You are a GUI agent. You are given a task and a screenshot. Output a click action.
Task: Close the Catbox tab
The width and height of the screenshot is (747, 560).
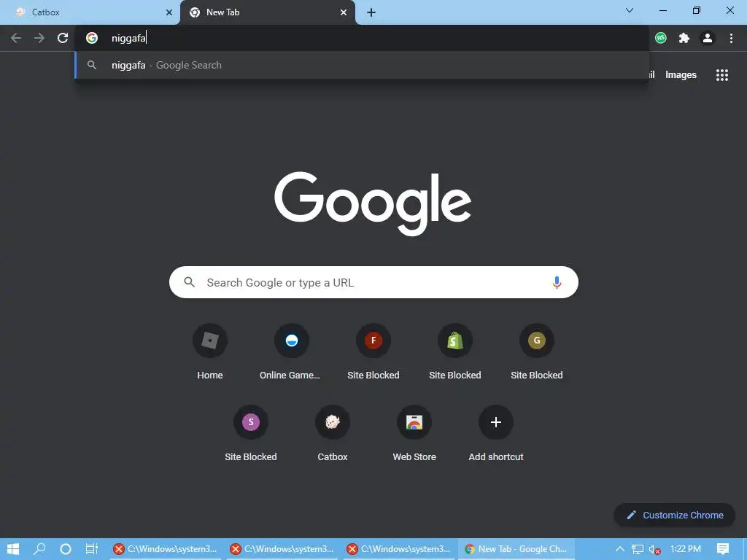[169, 12]
